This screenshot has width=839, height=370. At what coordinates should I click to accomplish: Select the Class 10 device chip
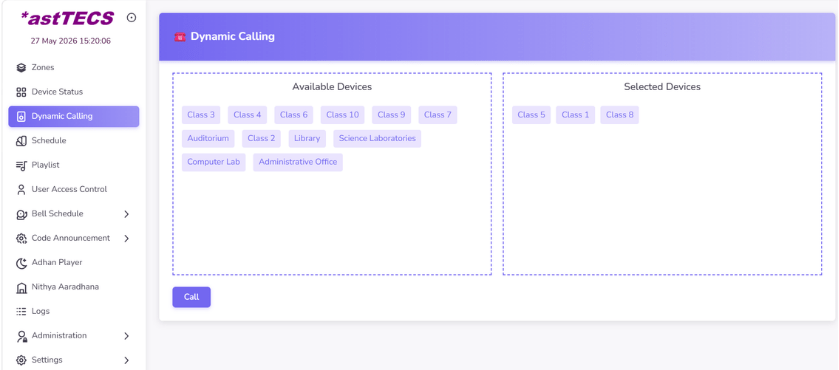coord(342,115)
